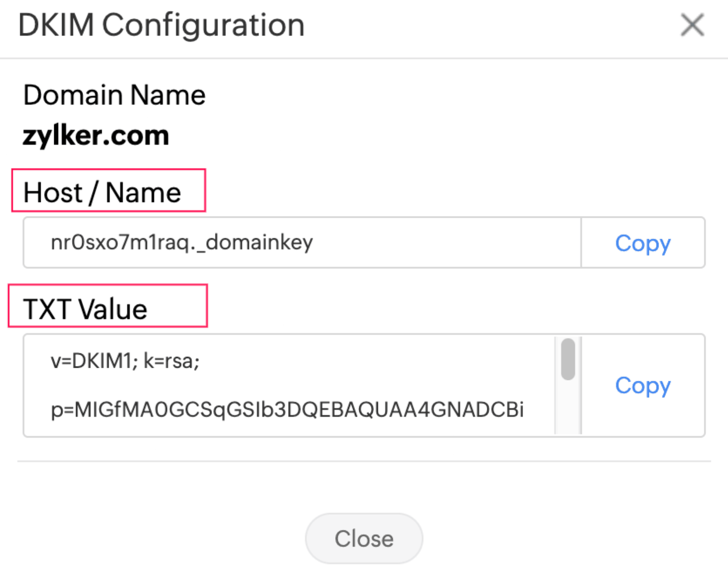
Task: Click the k=rsa; text in TXT value
Action: point(172,361)
